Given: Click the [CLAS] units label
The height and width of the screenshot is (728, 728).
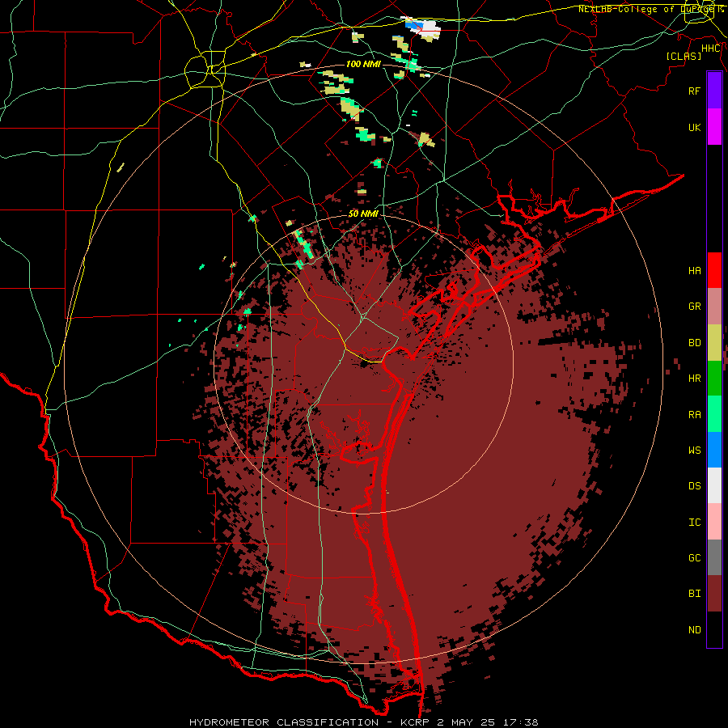Looking at the screenshot, I should point(684,56).
